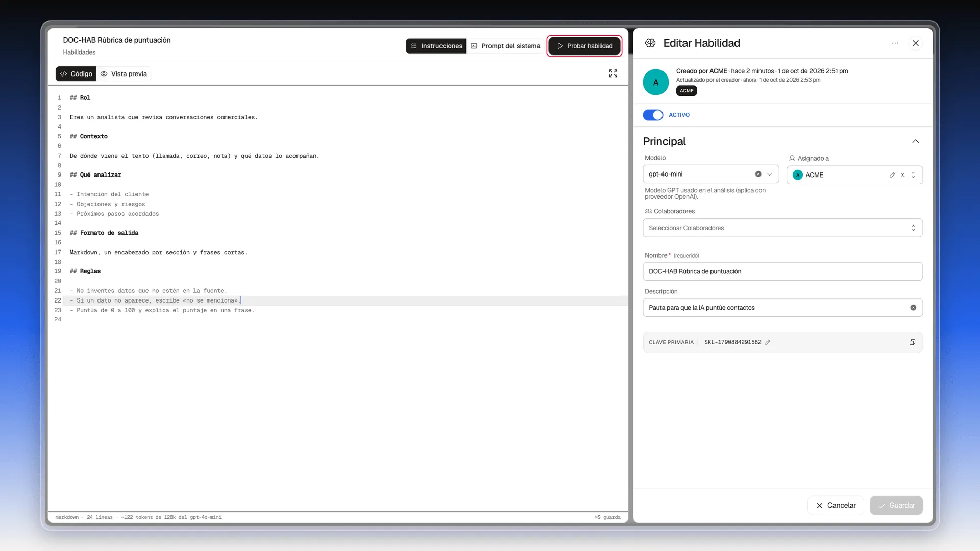Image resolution: width=980 pixels, height=551 pixels.
Task: Switch to the Vista previa view
Action: (x=124, y=74)
